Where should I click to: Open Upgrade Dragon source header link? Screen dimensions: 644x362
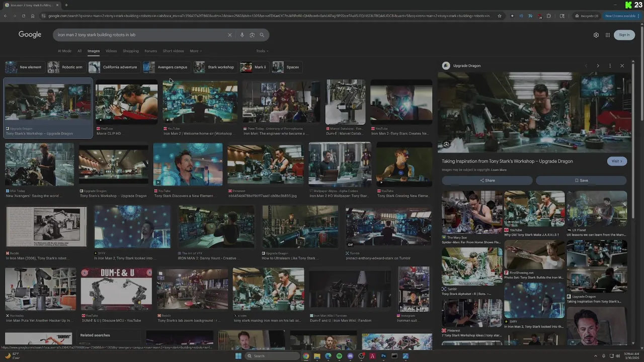click(462, 66)
